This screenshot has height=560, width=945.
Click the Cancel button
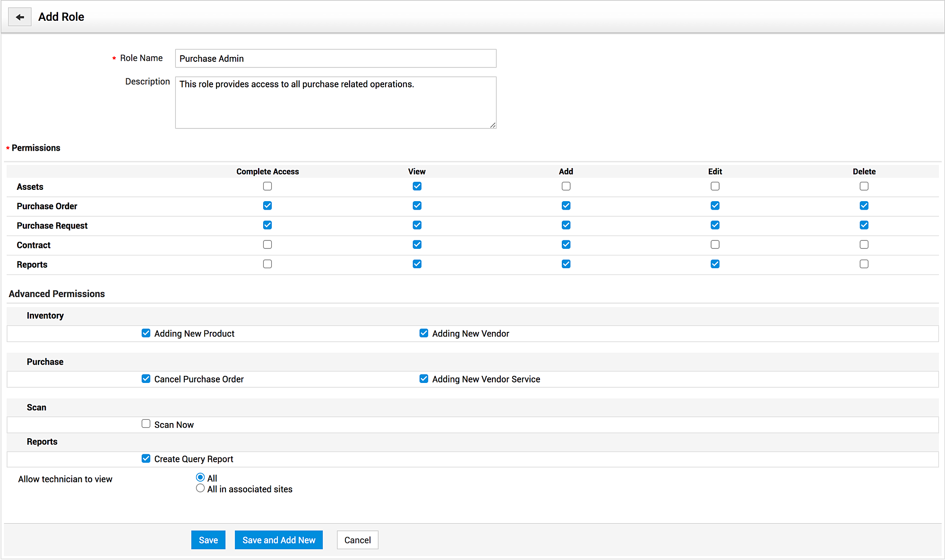click(357, 540)
